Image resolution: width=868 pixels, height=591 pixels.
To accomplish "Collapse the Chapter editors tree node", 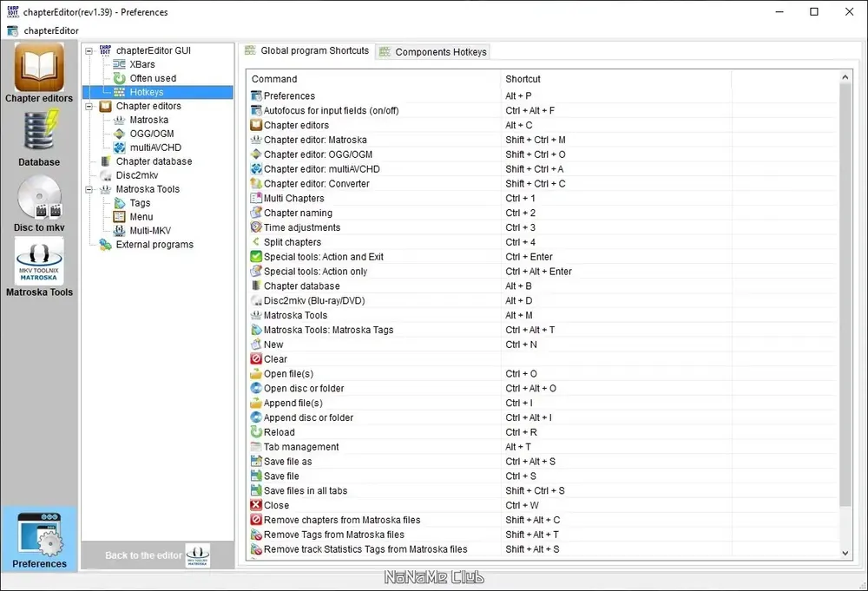I will click(x=89, y=106).
